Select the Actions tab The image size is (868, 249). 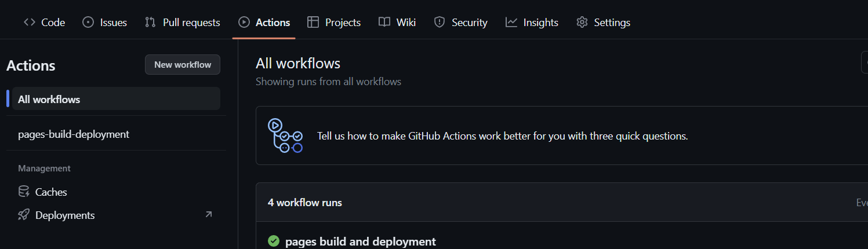[264, 23]
